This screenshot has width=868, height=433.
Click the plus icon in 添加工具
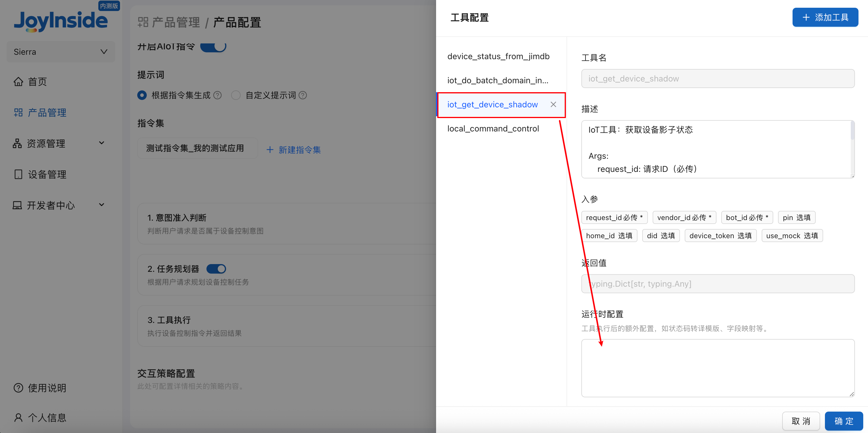point(806,17)
